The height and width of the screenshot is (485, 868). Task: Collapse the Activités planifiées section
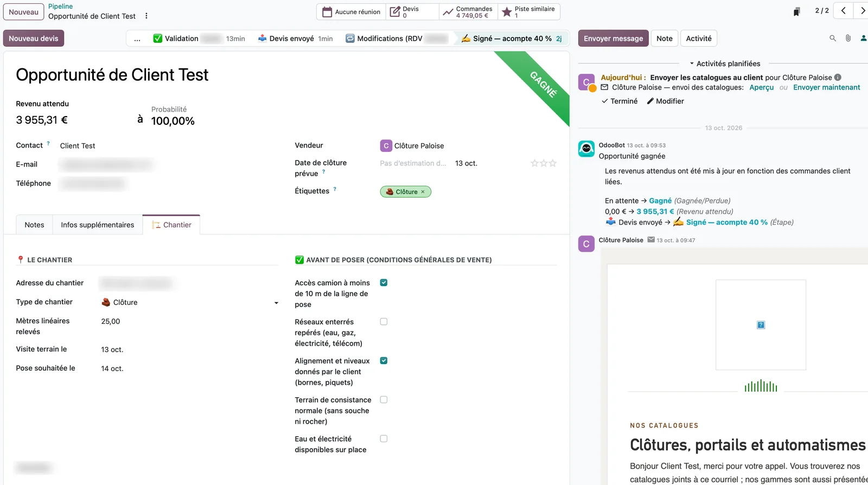[x=724, y=63]
